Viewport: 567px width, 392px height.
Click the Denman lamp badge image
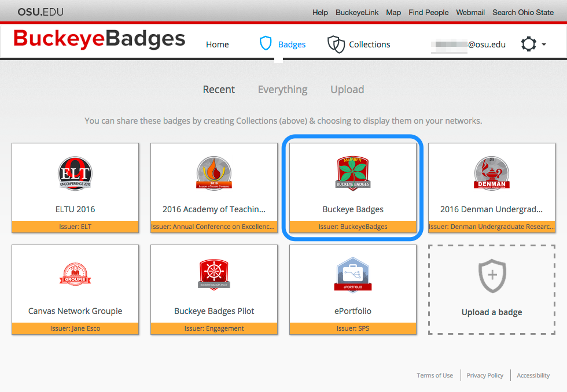click(x=492, y=173)
